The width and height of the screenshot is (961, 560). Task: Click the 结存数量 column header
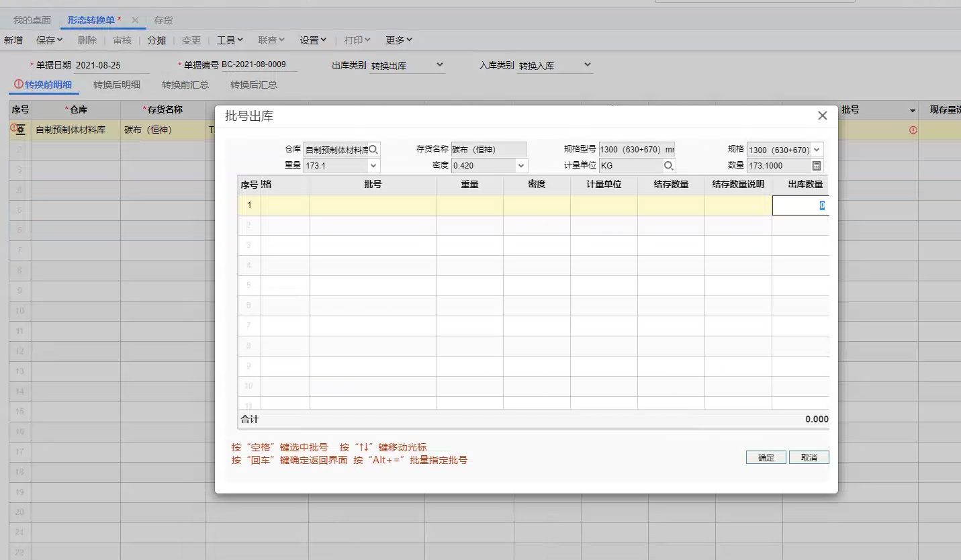click(x=671, y=184)
